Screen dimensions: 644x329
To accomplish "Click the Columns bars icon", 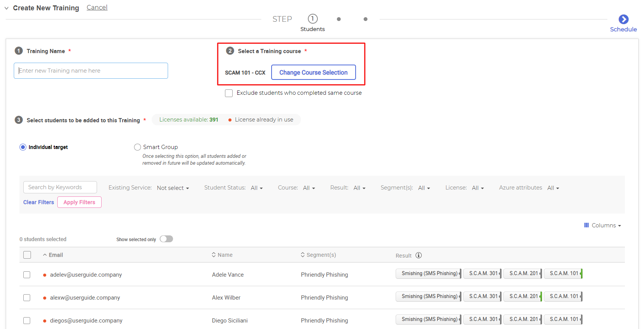I will (x=586, y=225).
